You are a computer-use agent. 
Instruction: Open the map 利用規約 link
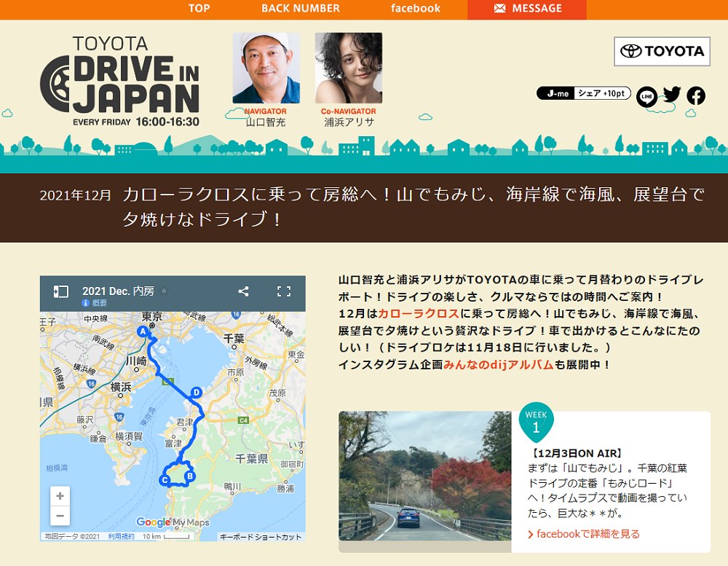pyautogui.click(x=121, y=536)
